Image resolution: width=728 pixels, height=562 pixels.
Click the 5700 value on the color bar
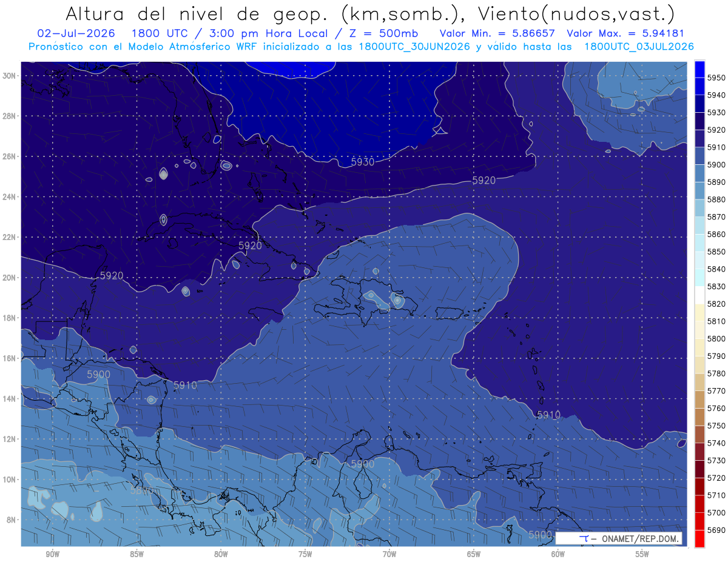716,512
